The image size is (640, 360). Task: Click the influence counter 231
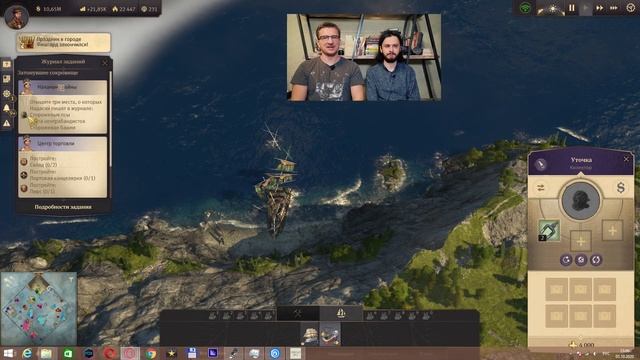(149, 9)
